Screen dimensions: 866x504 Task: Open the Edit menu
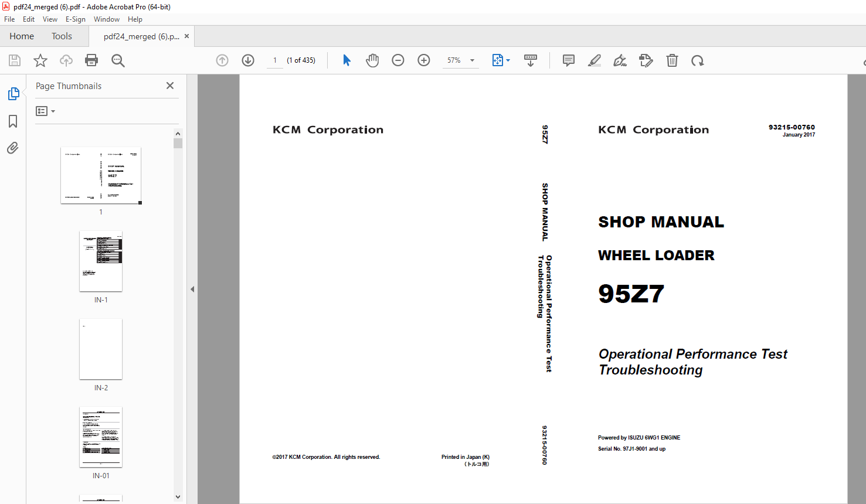coord(29,19)
